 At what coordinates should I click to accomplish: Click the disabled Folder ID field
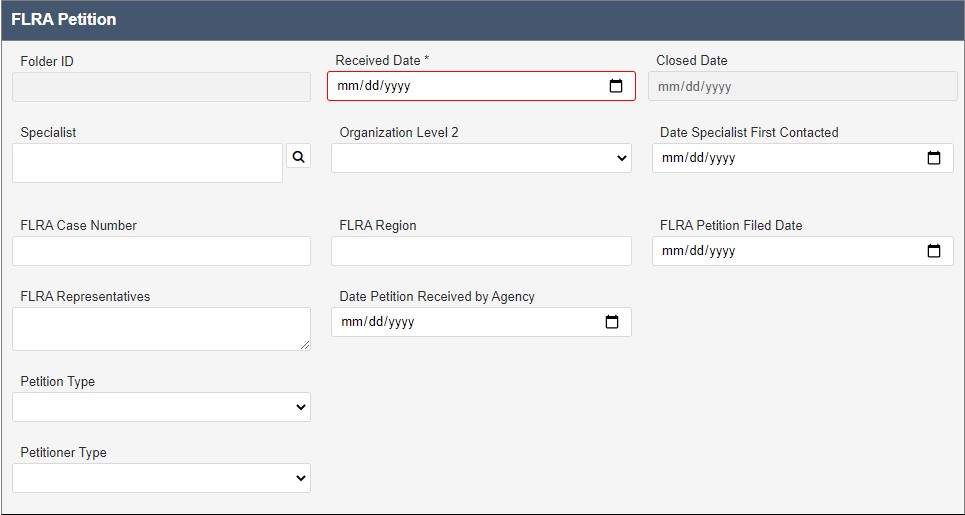[x=161, y=87]
